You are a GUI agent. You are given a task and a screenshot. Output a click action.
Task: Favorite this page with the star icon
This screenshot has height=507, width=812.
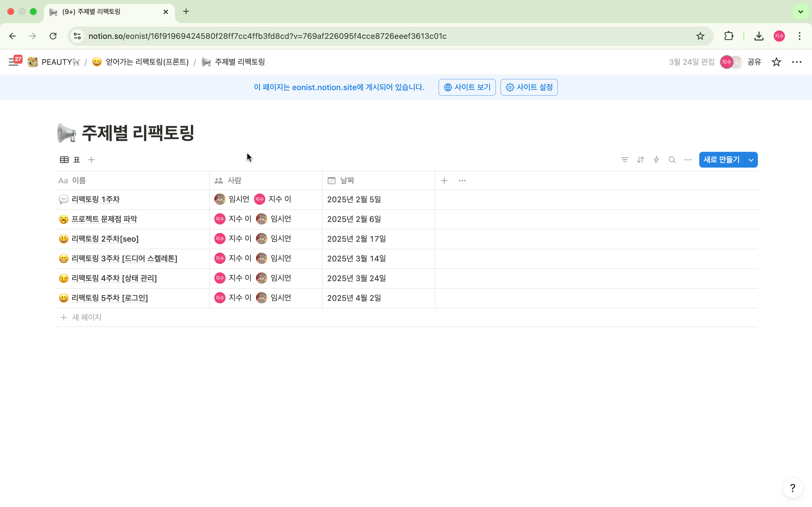click(x=776, y=62)
